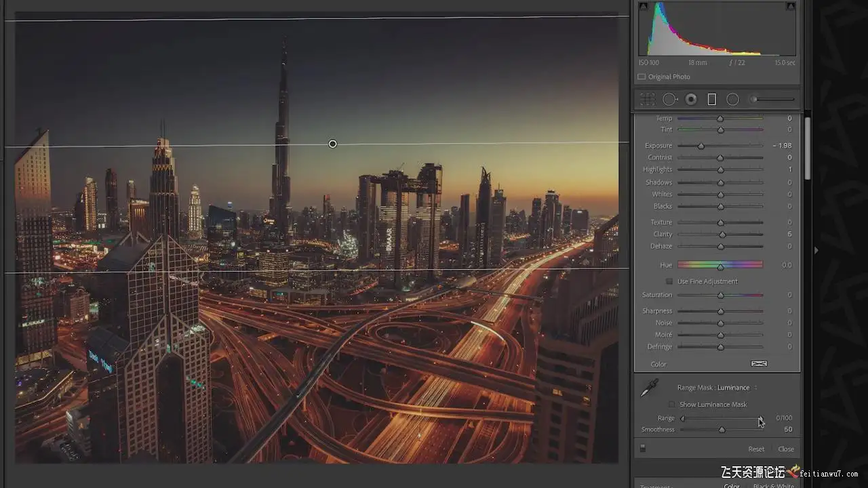This screenshot has height=488, width=868.
Task: Click the Contrast slider handle
Action: tap(720, 157)
